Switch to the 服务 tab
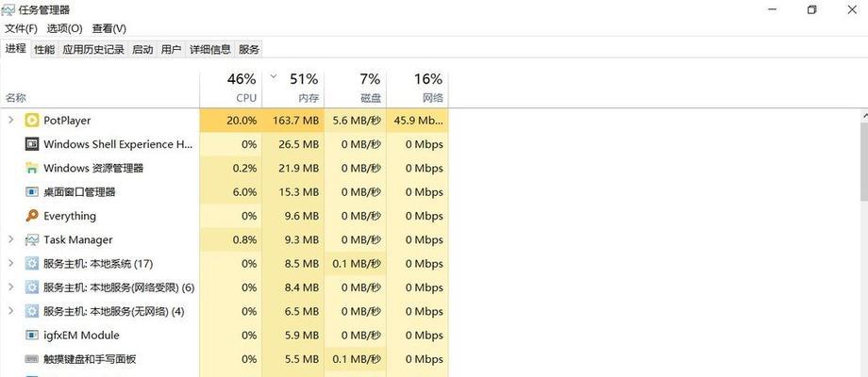The height and width of the screenshot is (377, 868). click(248, 49)
